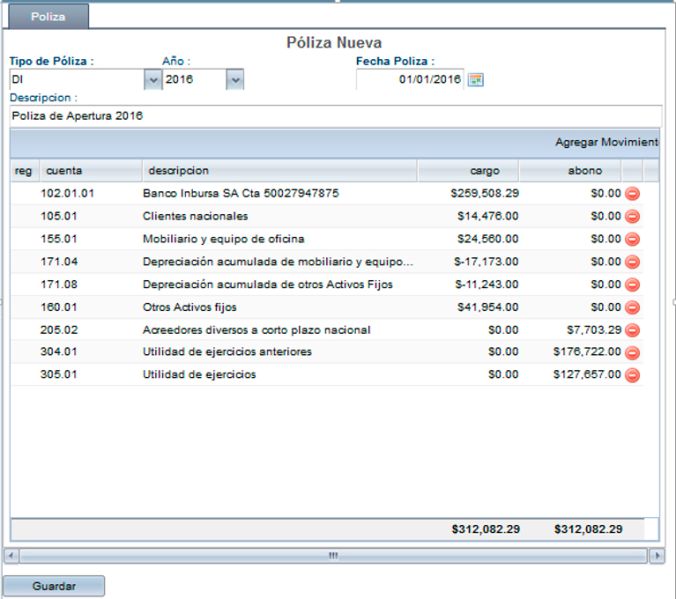
Task: Click the Guardar button
Action: [54, 586]
